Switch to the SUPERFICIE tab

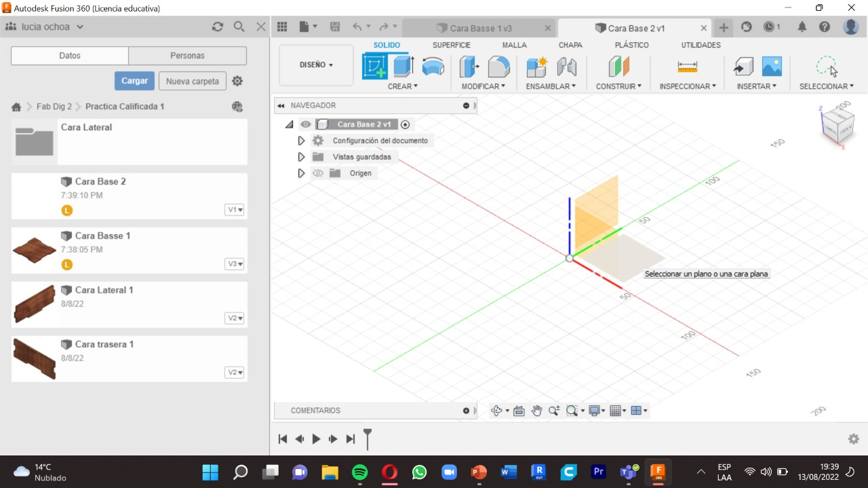click(452, 45)
